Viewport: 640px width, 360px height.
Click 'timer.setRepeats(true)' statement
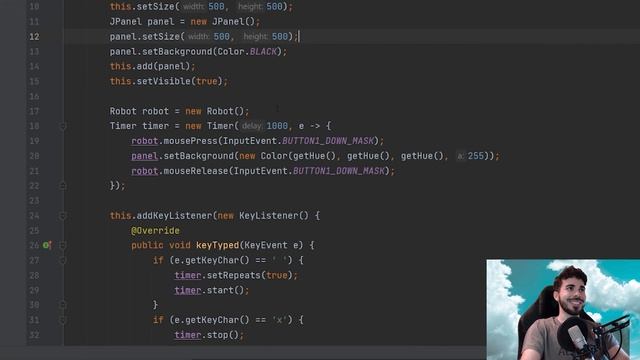[233, 276]
